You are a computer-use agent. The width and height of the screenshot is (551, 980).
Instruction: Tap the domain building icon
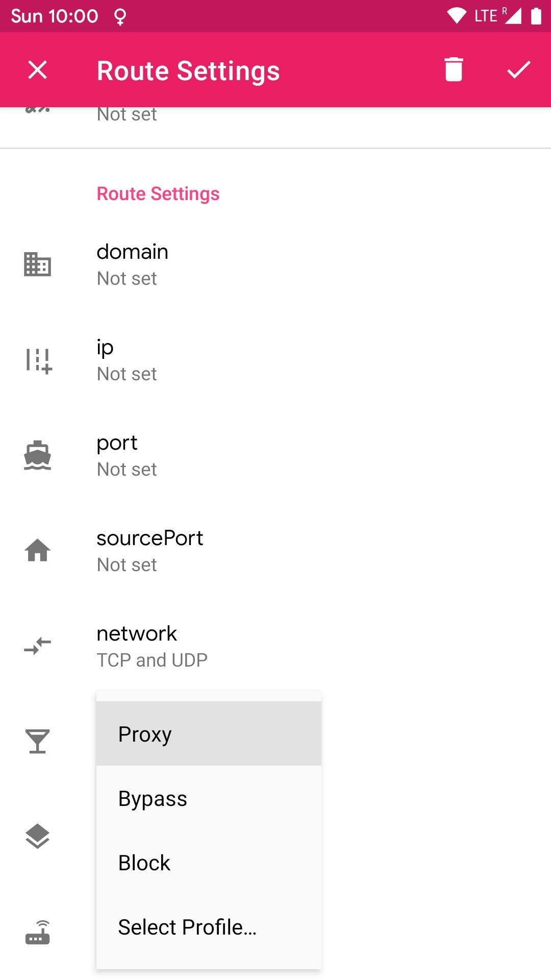tap(38, 264)
